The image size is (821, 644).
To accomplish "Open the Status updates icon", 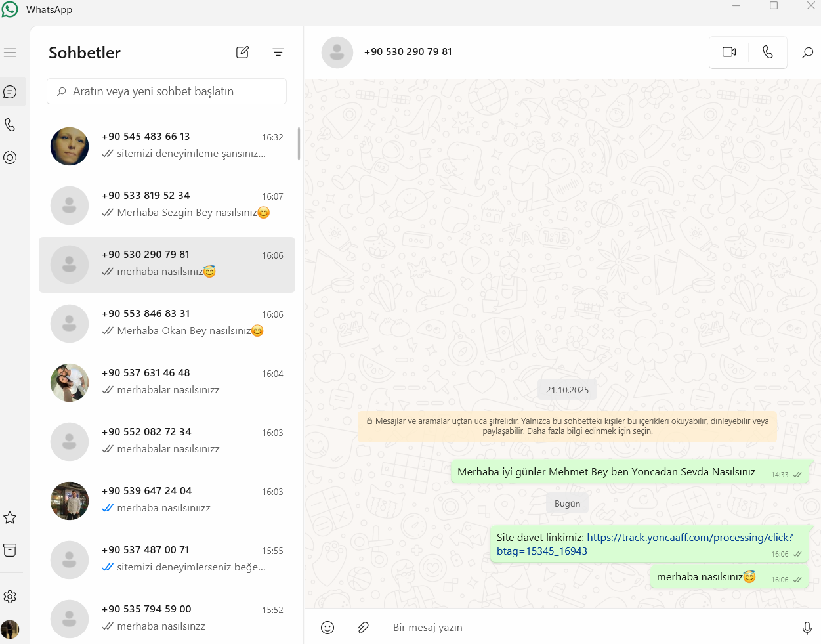I will (x=10, y=158).
